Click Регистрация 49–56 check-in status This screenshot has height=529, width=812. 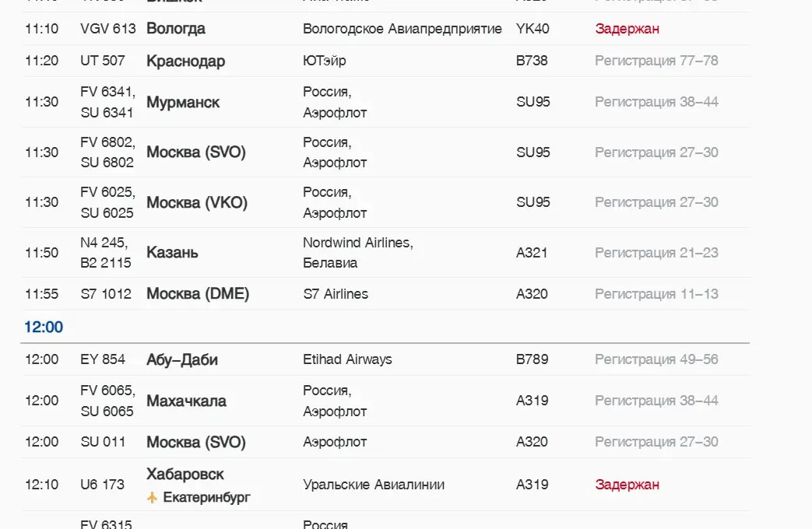[656, 359]
